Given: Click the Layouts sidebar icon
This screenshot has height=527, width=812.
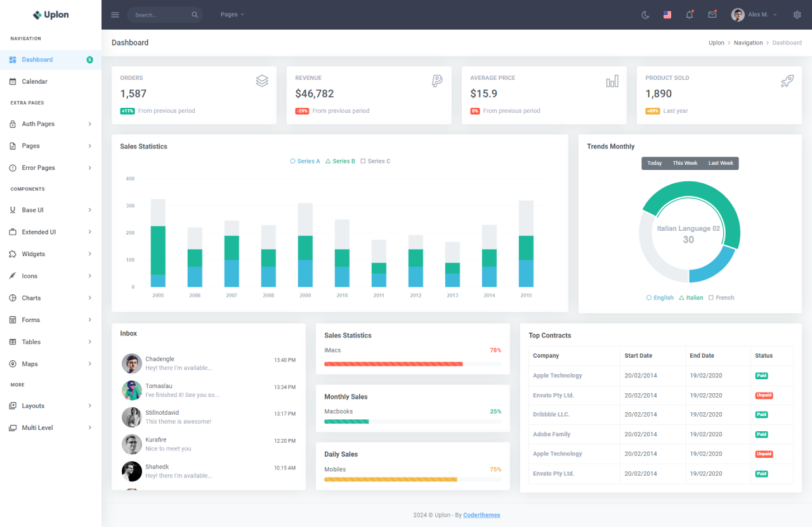Looking at the screenshot, I should (13, 406).
